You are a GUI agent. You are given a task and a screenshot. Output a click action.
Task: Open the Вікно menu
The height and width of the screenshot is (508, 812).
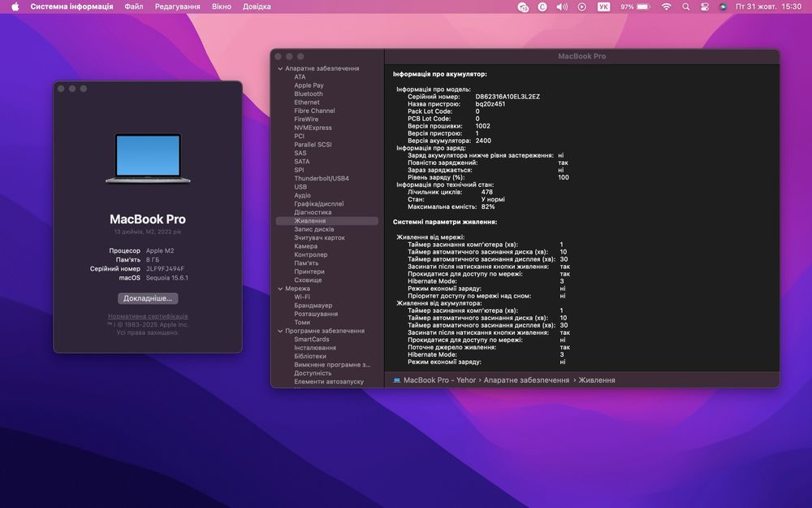(x=222, y=7)
